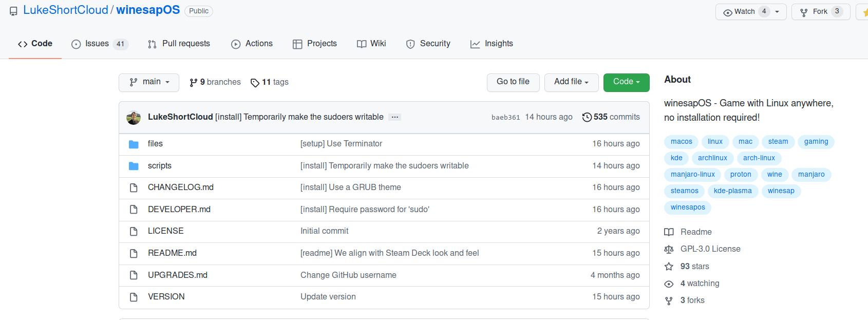Open the winesapOS repository link
The width and height of the screenshot is (868, 320).
pyautogui.click(x=148, y=10)
